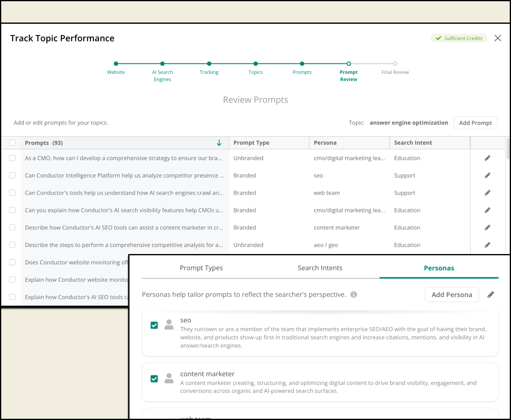511x420 pixels.
Task: Check the 'Explain how Conductor website monito' row
Action: [x=12, y=279]
